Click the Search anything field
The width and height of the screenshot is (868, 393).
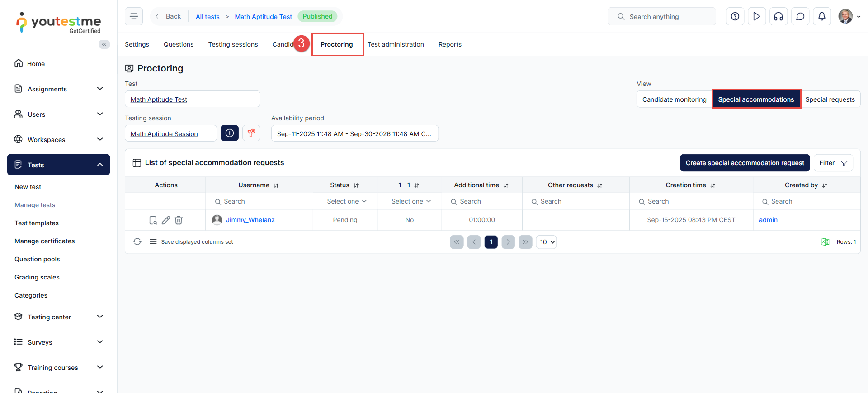point(662,17)
